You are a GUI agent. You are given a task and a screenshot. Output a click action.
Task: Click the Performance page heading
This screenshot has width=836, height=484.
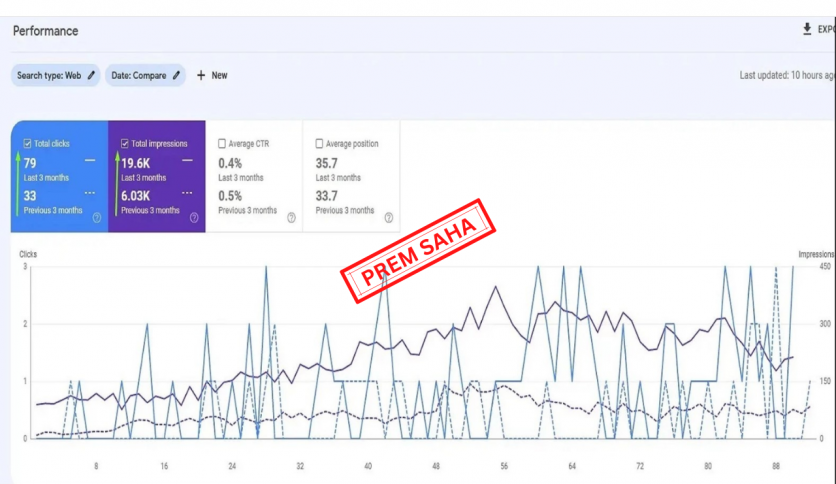(45, 31)
